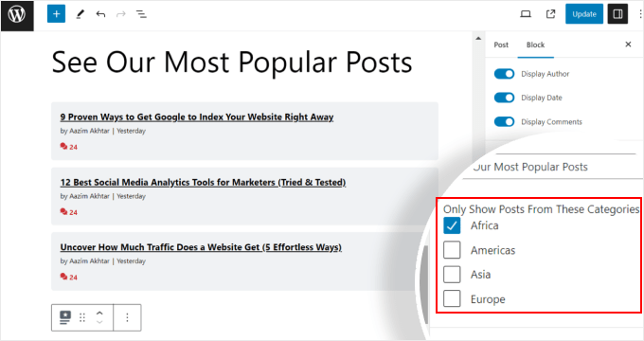Turn off Display Author toggle

tap(504, 74)
